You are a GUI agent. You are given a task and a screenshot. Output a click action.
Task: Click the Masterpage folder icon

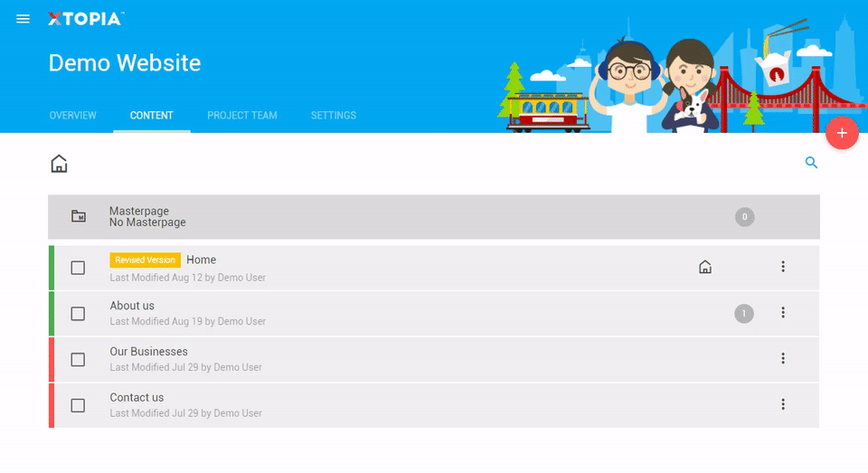tap(79, 216)
